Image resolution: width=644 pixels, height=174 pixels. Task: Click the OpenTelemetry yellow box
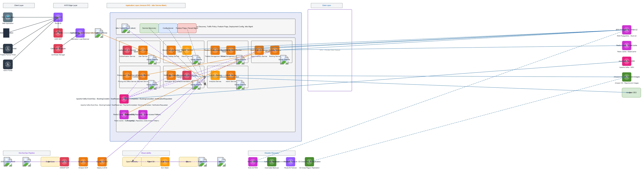[x=132, y=162]
